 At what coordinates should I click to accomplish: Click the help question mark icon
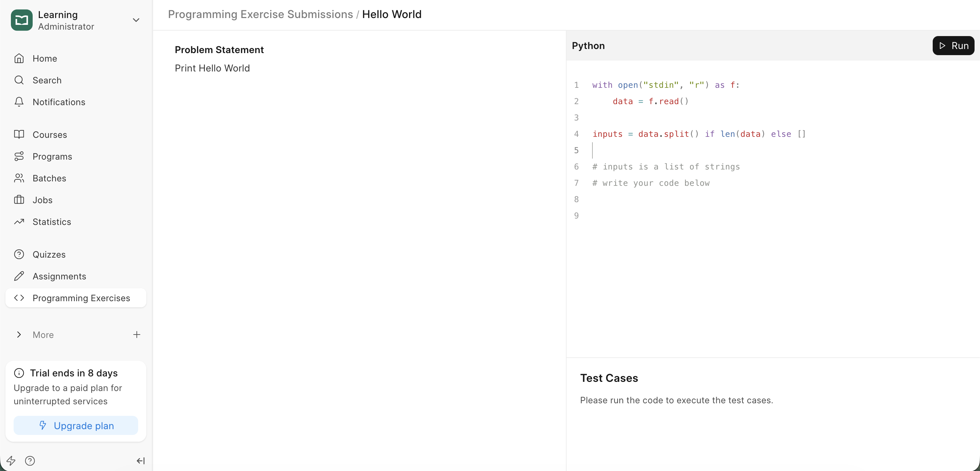[30, 461]
